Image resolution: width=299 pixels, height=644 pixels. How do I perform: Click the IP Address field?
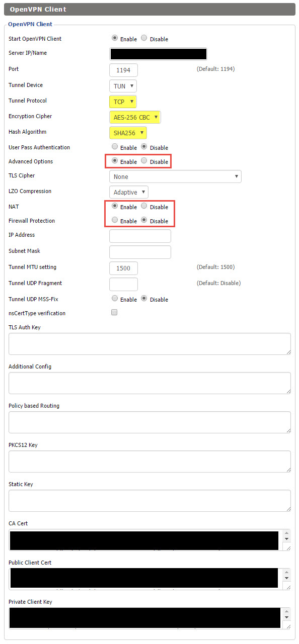point(140,236)
